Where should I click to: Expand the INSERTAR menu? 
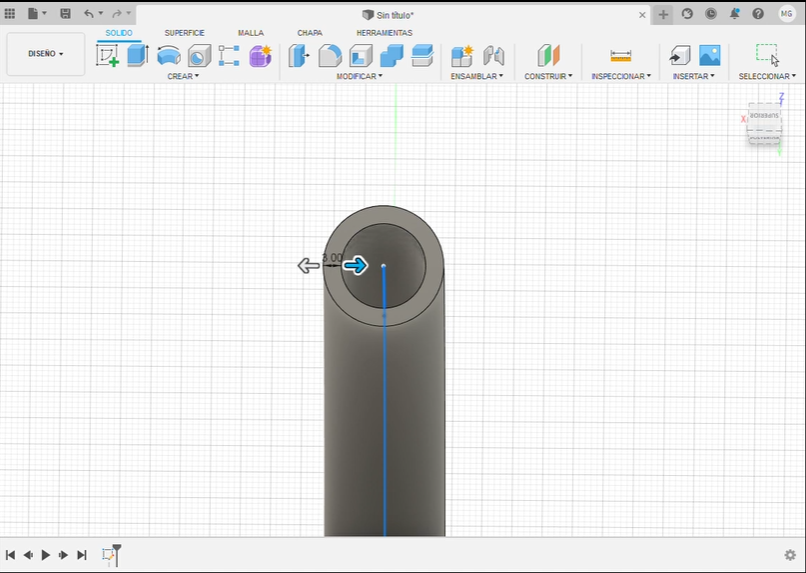pyautogui.click(x=693, y=76)
